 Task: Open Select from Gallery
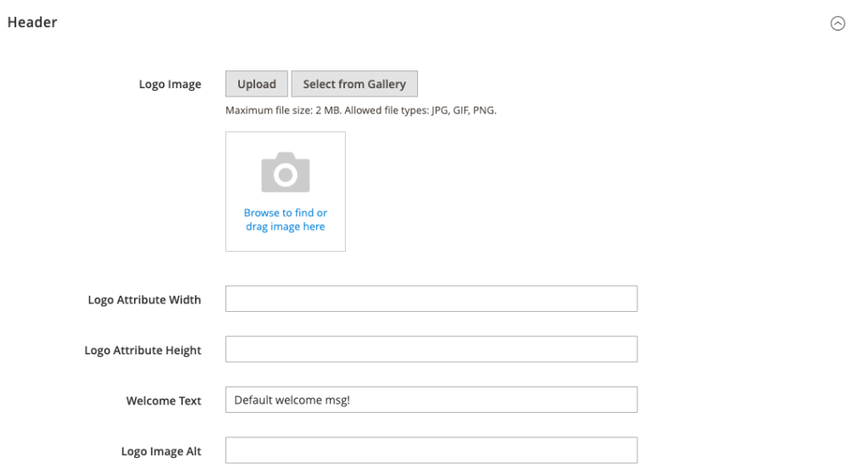pyautogui.click(x=354, y=84)
